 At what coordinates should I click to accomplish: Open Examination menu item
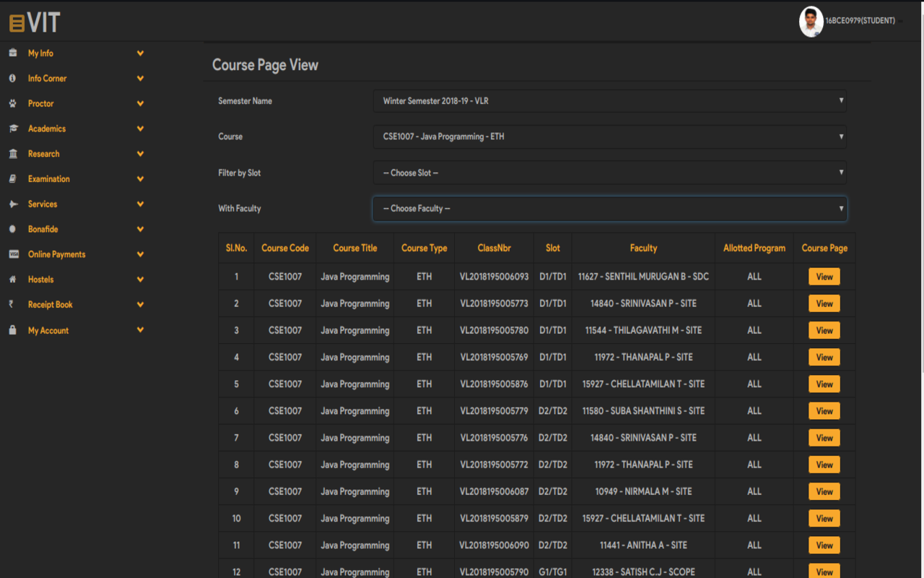pos(49,178)
